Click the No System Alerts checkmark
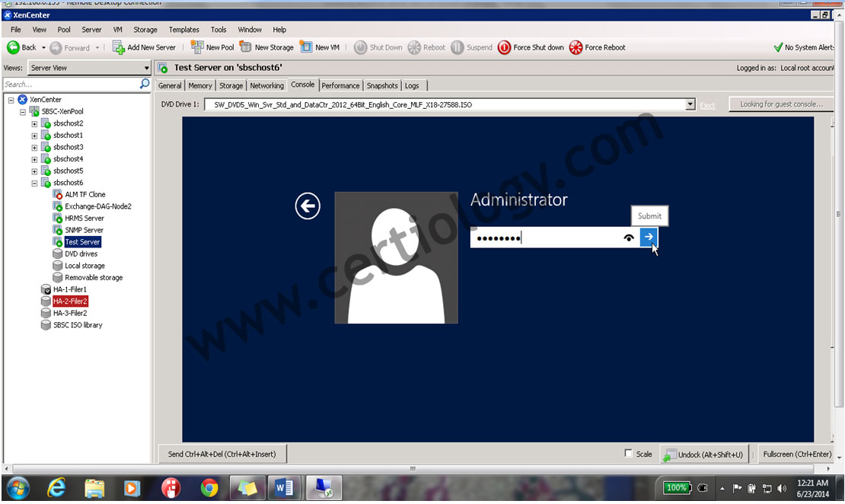This screenshot has width=845, height=504. [778, 47]
